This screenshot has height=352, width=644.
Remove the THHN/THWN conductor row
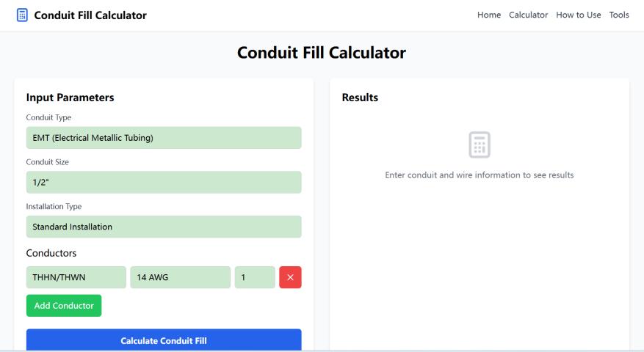[290, 277]
